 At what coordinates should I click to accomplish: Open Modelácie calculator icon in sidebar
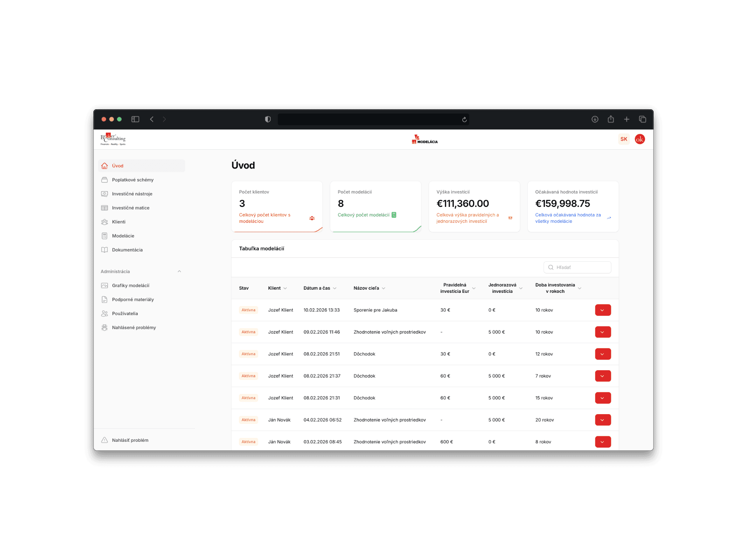pyautogui.click(x=104, y=236)
